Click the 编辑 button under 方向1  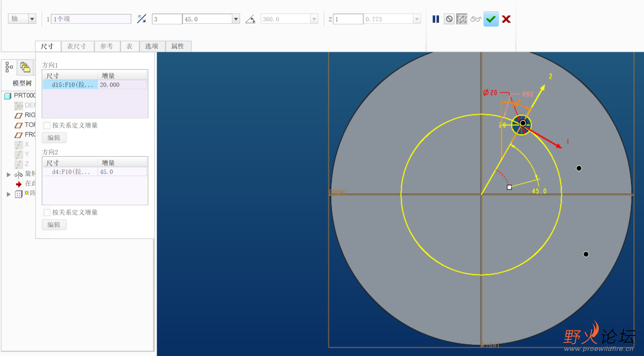point(54,138)
